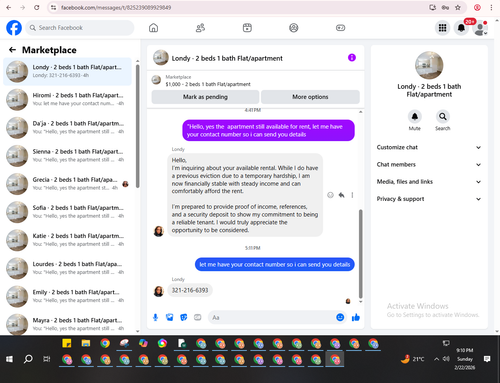This screenshot has width=500, height=383.
Task: Attach a file with photo icon
Action: 170,317
